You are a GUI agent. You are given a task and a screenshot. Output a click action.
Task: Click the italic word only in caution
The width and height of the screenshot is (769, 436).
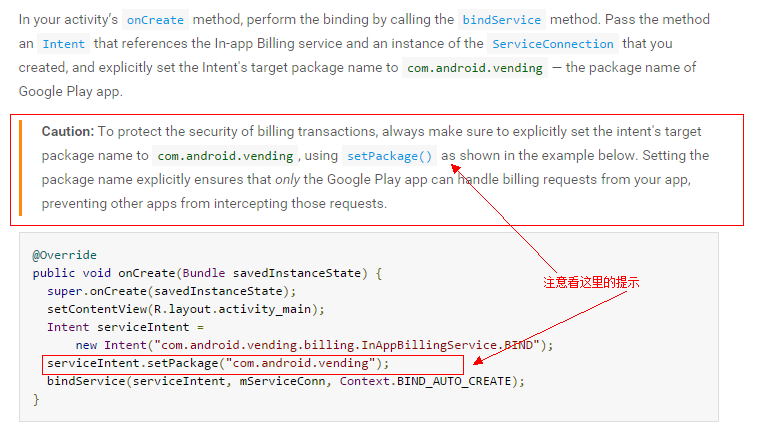click(x=287, y=180)
